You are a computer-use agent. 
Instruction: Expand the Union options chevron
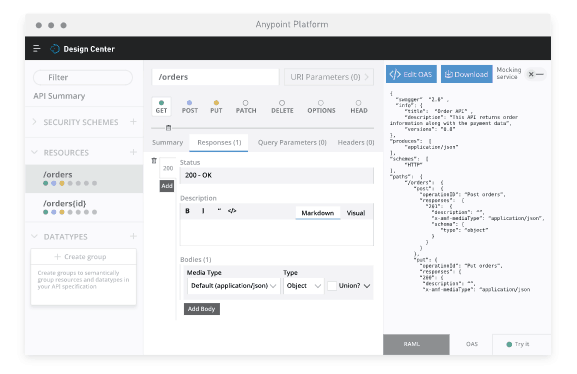[x=367, y=286]
